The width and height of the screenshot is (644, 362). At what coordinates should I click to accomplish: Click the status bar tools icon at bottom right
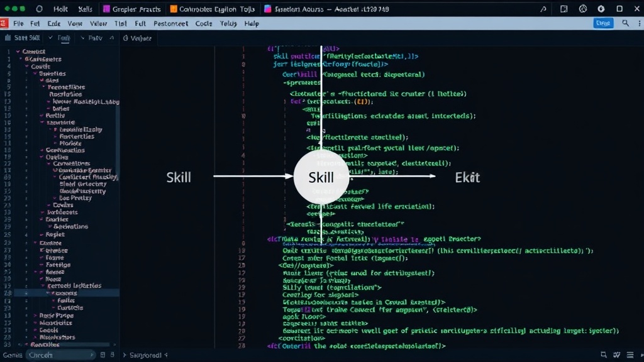click(617, 354)
